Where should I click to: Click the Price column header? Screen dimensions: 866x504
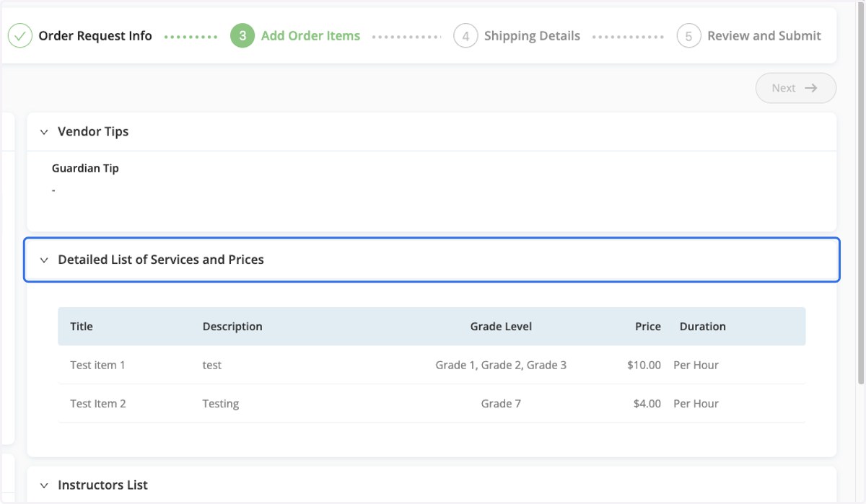pyautogui.click(x=648, y=327)
